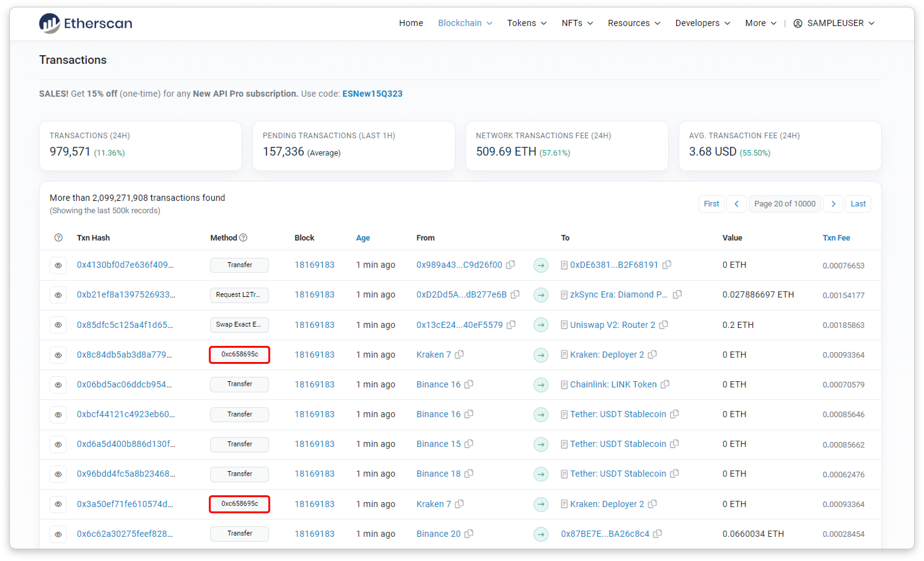Go to Home in navigation

point(411,23)
